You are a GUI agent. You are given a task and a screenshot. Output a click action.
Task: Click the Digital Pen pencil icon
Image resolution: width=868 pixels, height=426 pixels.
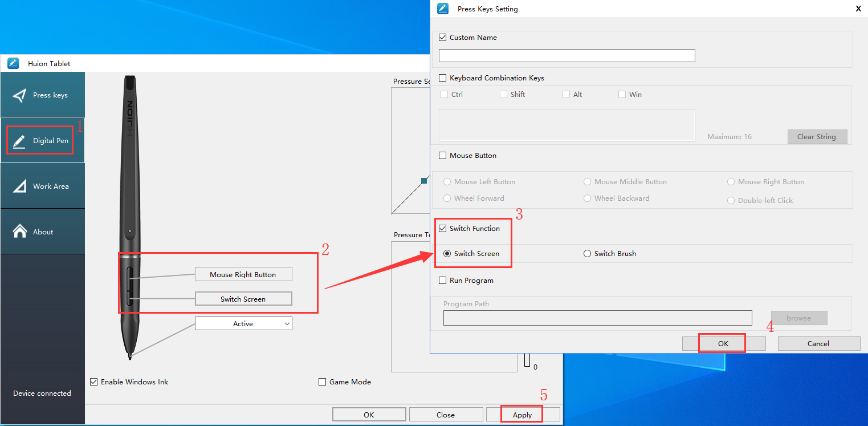tap(19, 141)
